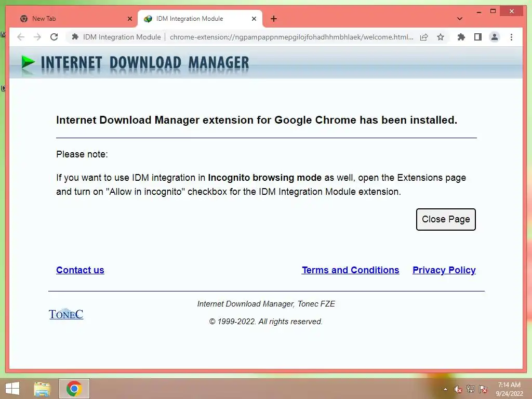
Task: Click the chrome-extension URL in address bar
Action: point(291,37)
